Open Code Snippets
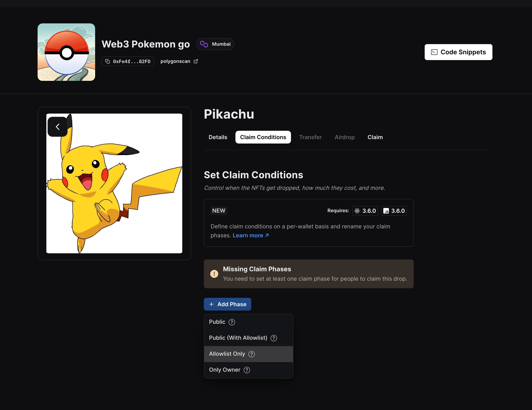 pos(458,52)
